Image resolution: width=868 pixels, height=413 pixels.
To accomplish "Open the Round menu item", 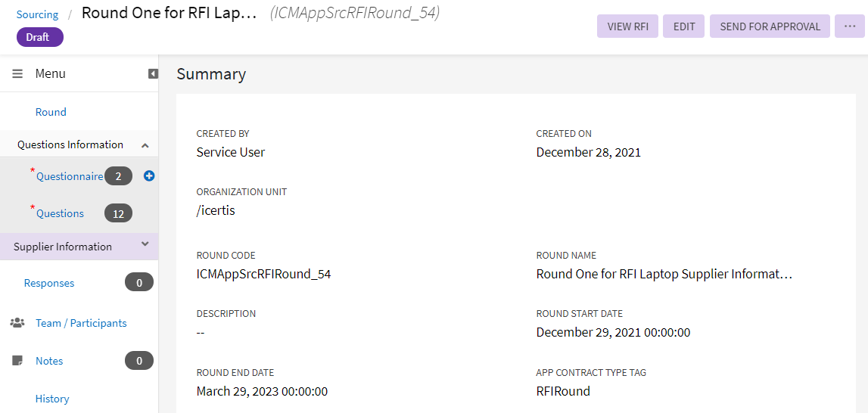I will click(51, 112).
